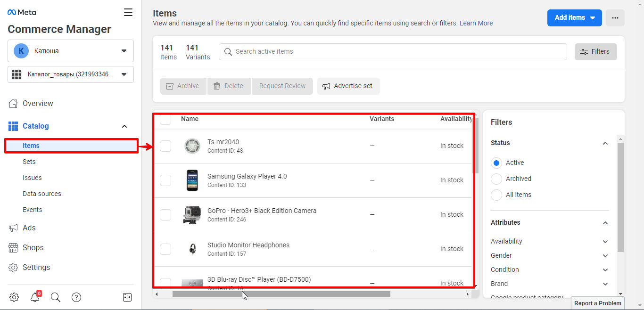Click the Request Review button
This screenshot has width=644, height=310.
282,86
